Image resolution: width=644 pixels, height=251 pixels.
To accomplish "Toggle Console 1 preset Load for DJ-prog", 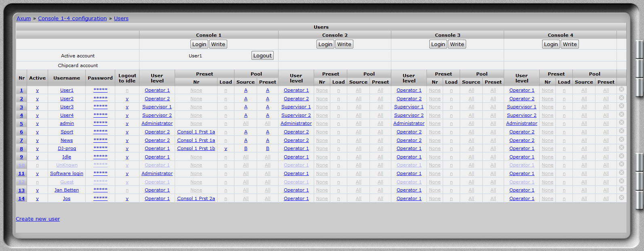I will [226, 149].
